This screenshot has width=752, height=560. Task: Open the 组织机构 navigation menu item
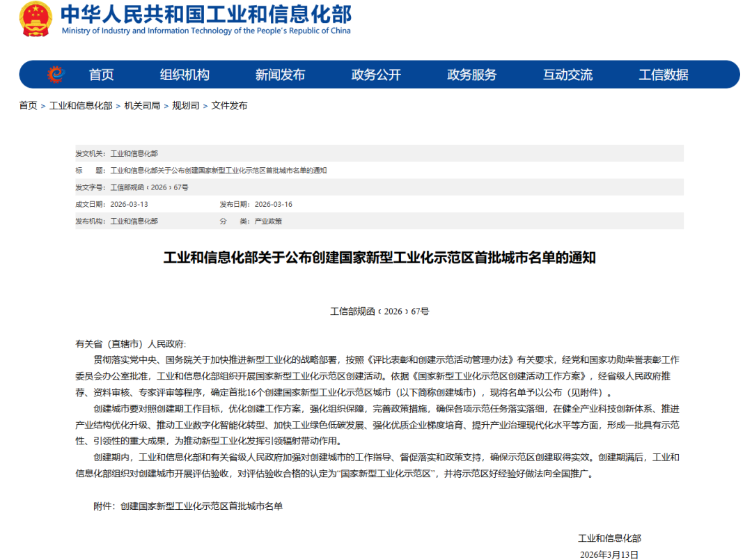pos(185,75)
